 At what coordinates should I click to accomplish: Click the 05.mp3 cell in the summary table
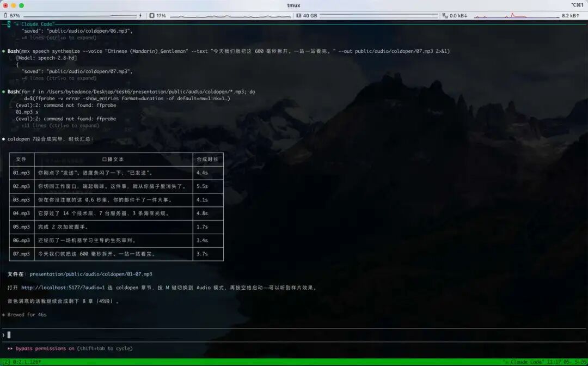pyautogui.click(x=21, y=227)
